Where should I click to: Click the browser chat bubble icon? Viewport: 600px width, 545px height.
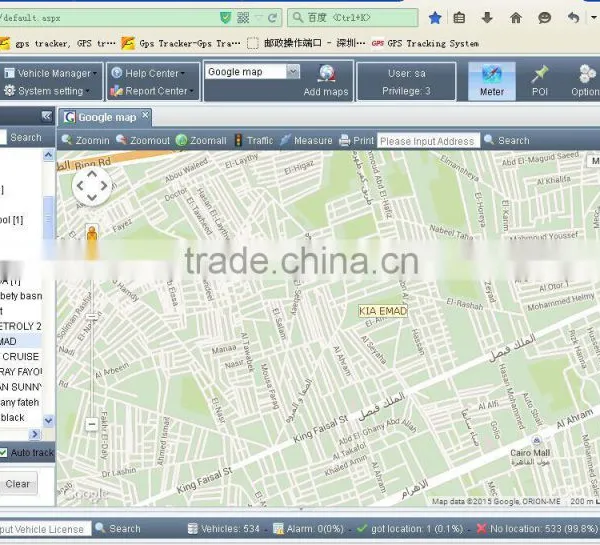[544, 18]
